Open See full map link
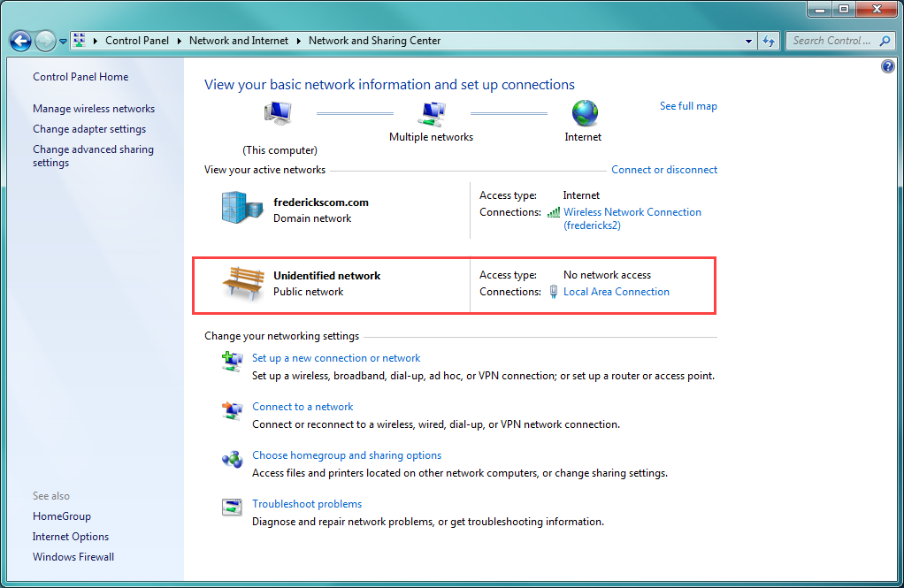The width and height of the screenshot is (904, 588). [688, 106]
